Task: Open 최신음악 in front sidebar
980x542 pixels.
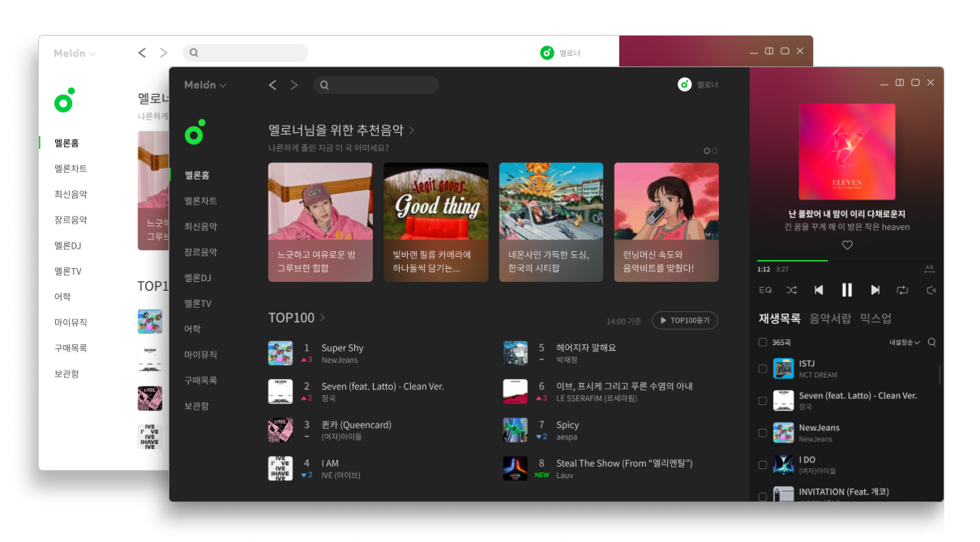Action: pos(200,227)
